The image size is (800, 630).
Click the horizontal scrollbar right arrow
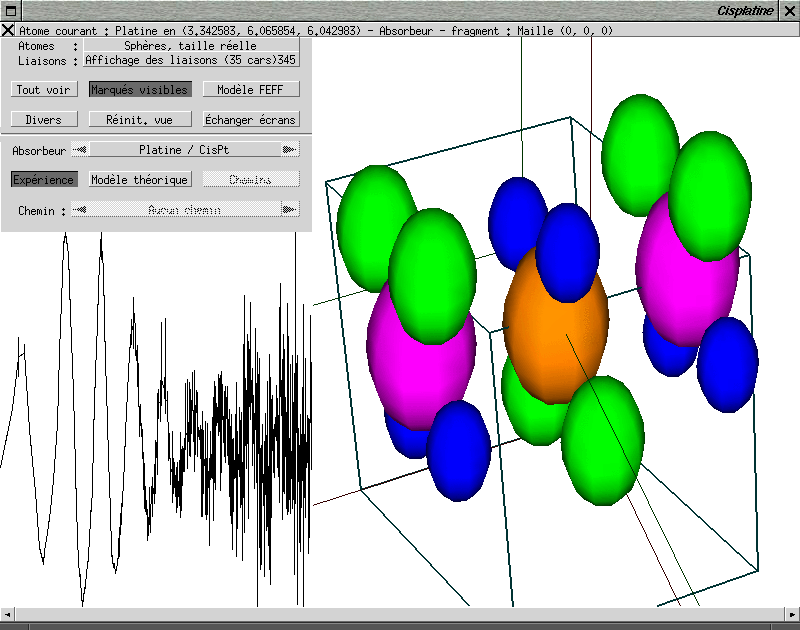click(792, 614)
